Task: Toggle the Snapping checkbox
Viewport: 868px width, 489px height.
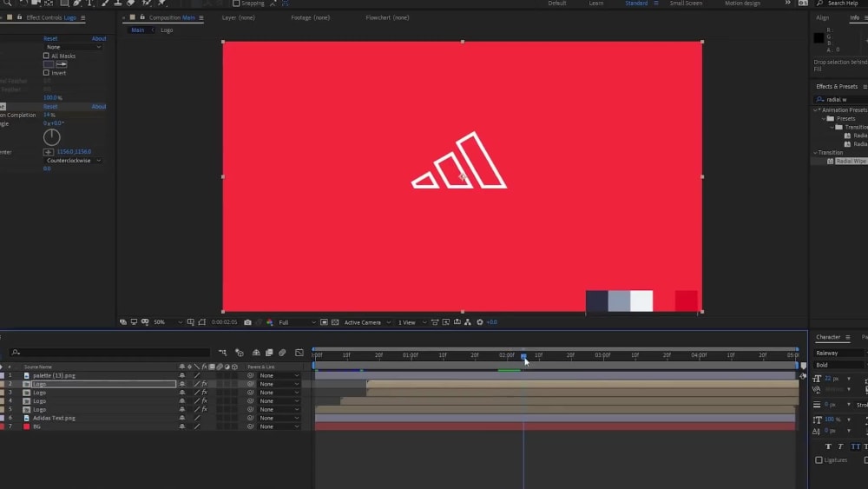Action: point(236,3)
